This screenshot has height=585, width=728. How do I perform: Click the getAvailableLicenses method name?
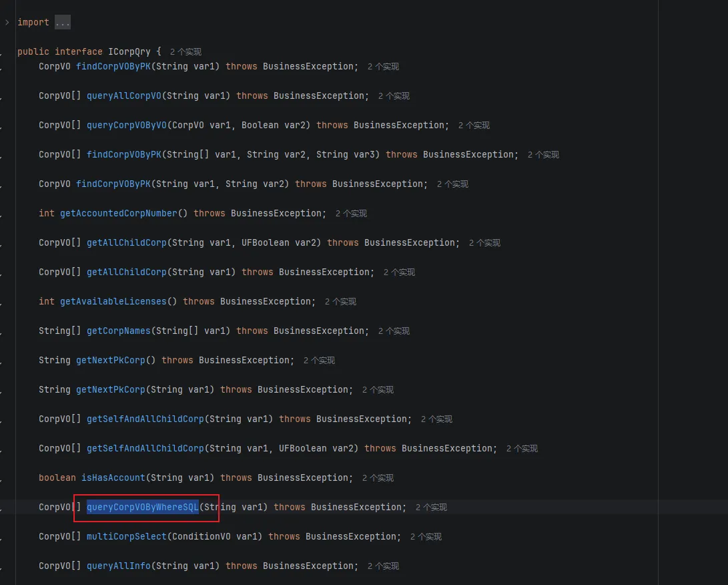click(x=113, y=302)
